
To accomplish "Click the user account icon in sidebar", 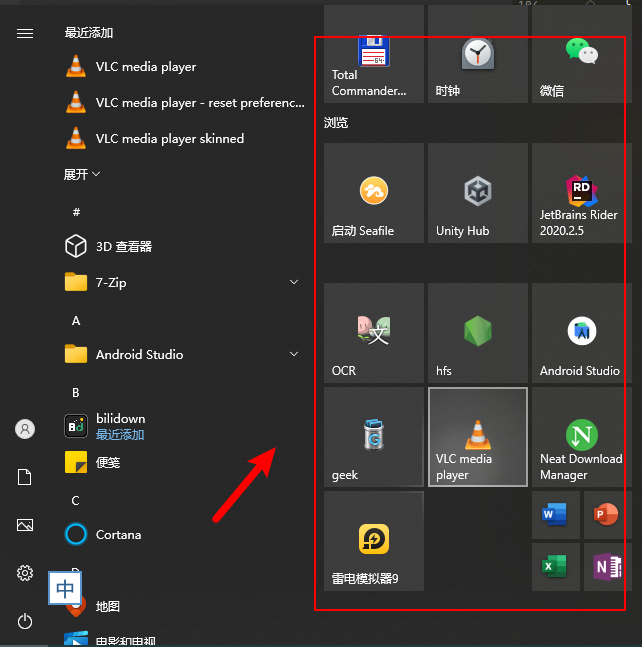I will [25, 429].
